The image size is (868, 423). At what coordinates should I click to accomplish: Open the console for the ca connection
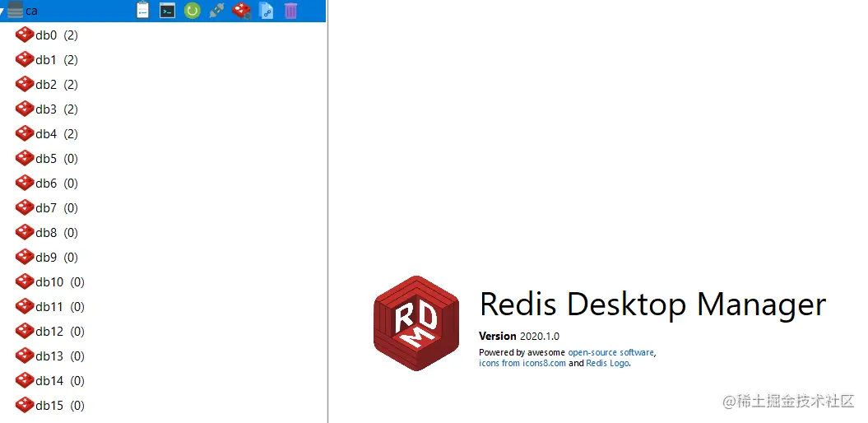167,10
